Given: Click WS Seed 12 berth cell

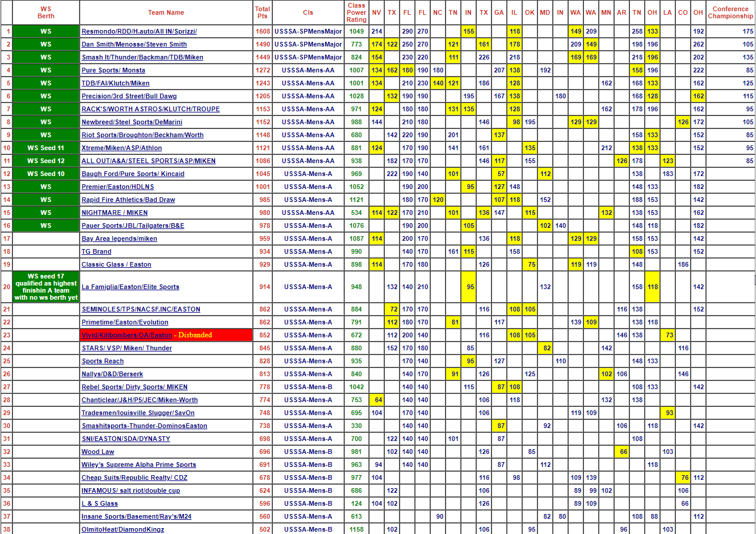Looking at the screenshot, I should pos(46,161).
